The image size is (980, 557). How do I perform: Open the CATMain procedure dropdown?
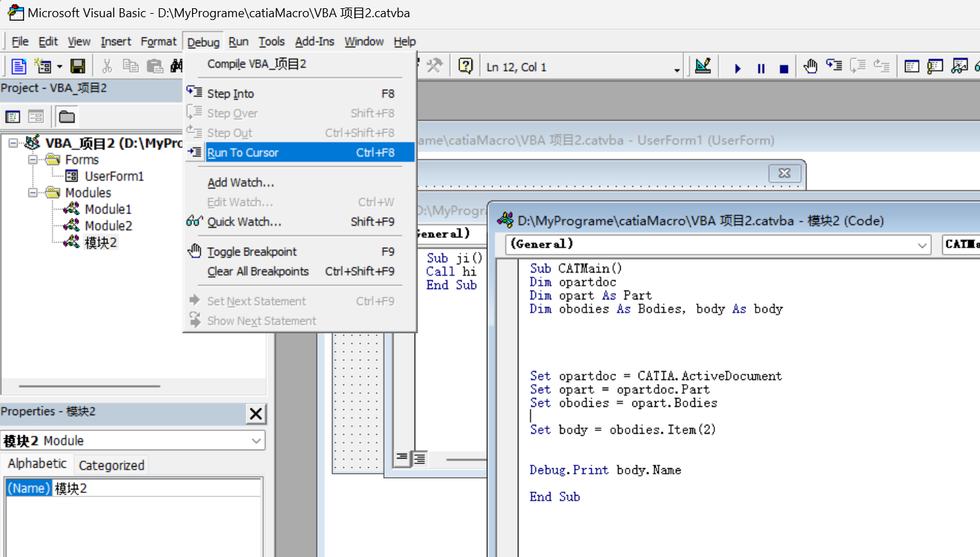[x=961, y=244]
